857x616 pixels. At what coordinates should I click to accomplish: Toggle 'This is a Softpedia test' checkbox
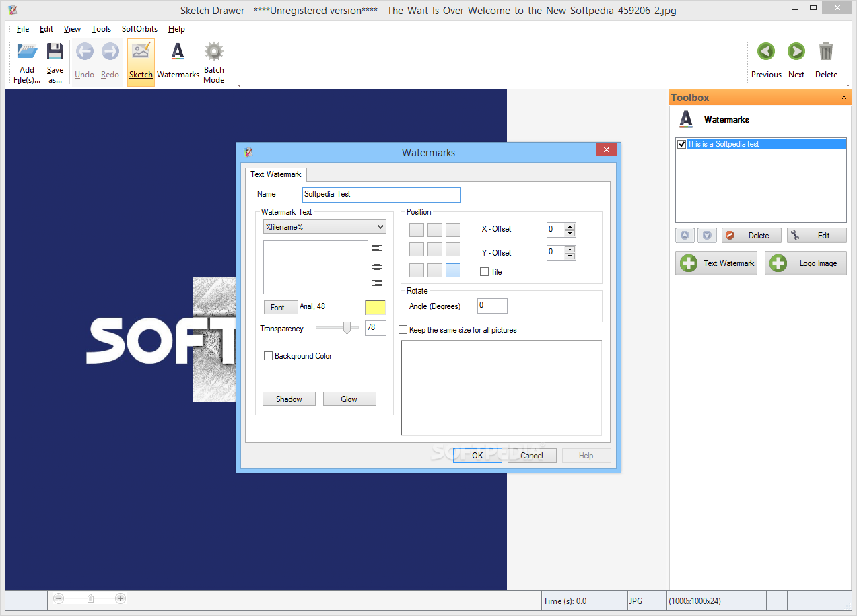[x=681, y=144]
